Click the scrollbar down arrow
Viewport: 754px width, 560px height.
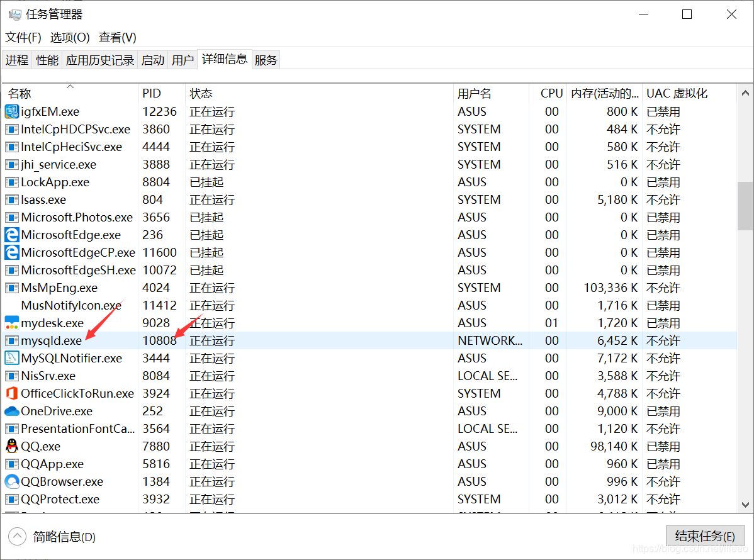tap(745, 505)
